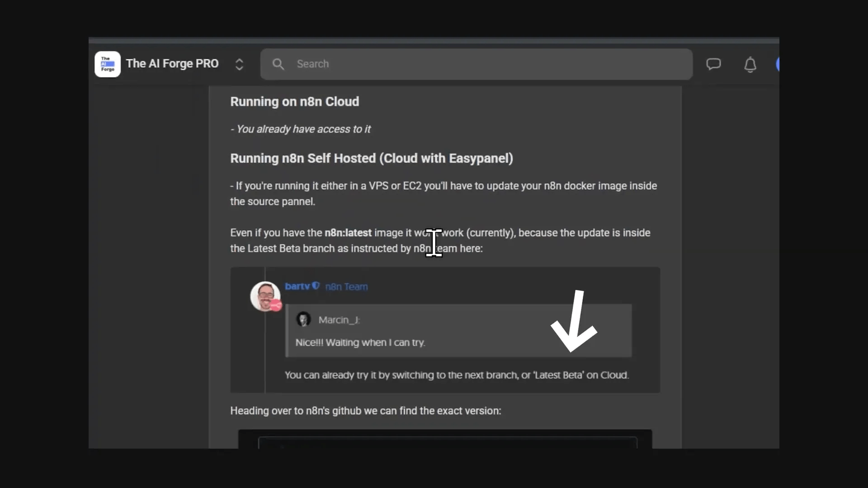Open the notifications bell
This screenshot has height=488, width=868.
750,64
